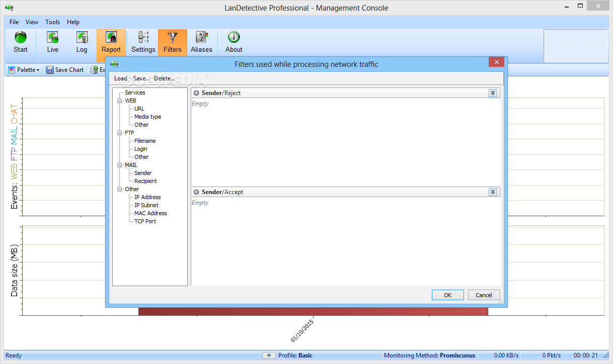Select Login under FTP

coord(141,149)
